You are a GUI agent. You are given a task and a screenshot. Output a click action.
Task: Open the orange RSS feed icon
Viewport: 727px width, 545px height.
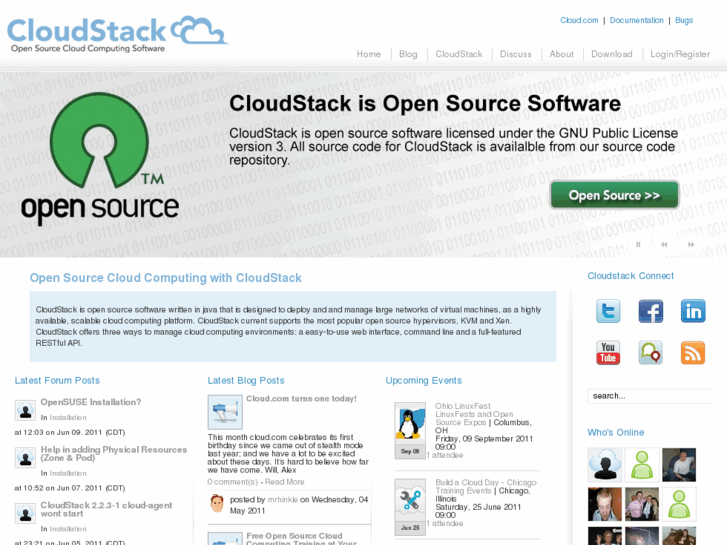(693, 353)
